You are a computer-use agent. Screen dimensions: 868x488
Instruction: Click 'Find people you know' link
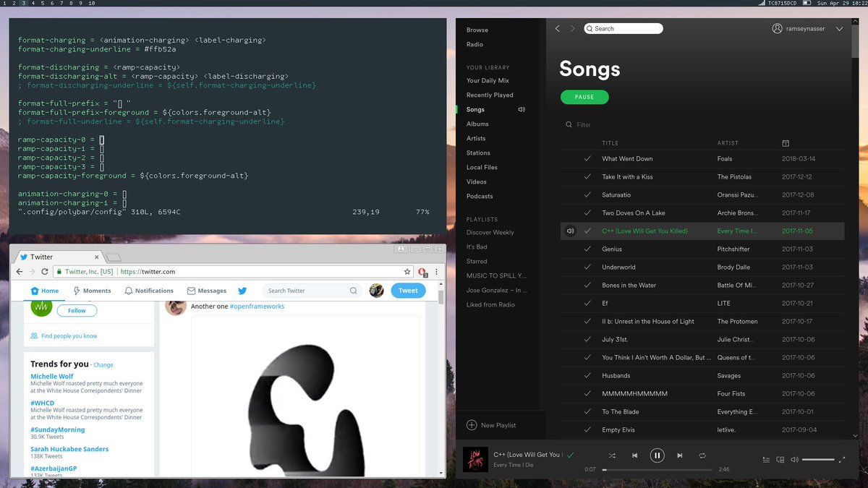click(x=69, y=336)
